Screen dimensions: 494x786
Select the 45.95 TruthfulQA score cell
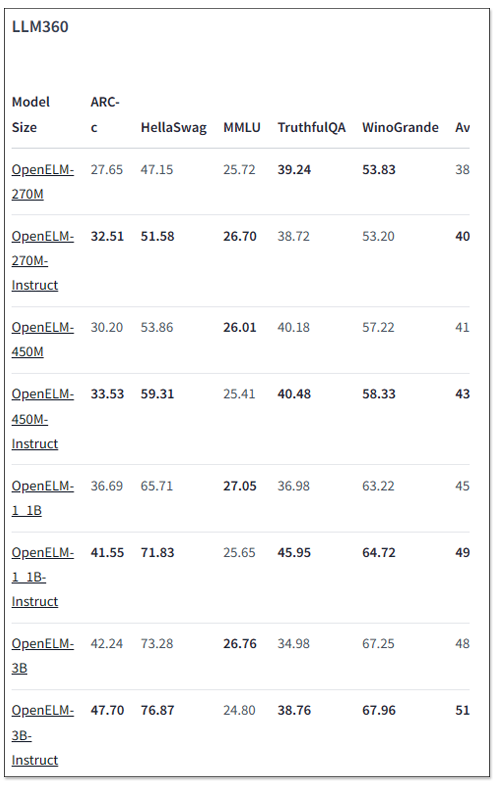(x=294, y=552)
